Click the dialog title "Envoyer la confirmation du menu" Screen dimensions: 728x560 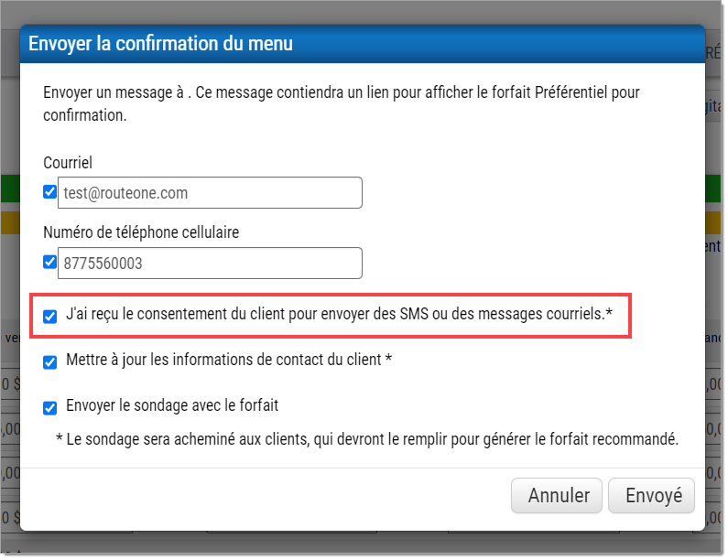pyautogui.click(x=161, y=43)
